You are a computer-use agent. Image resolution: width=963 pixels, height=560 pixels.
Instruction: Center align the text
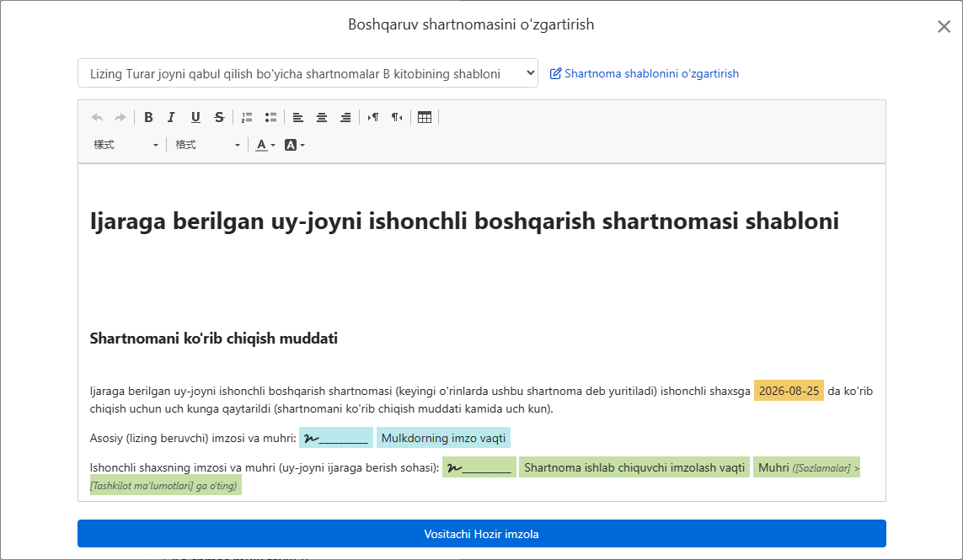(322, 117)
